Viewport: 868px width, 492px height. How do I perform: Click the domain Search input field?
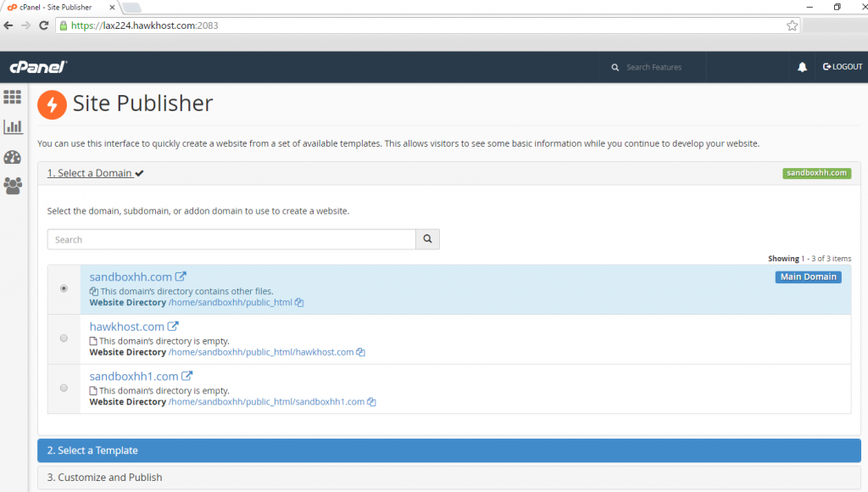(x=231, y=240)
